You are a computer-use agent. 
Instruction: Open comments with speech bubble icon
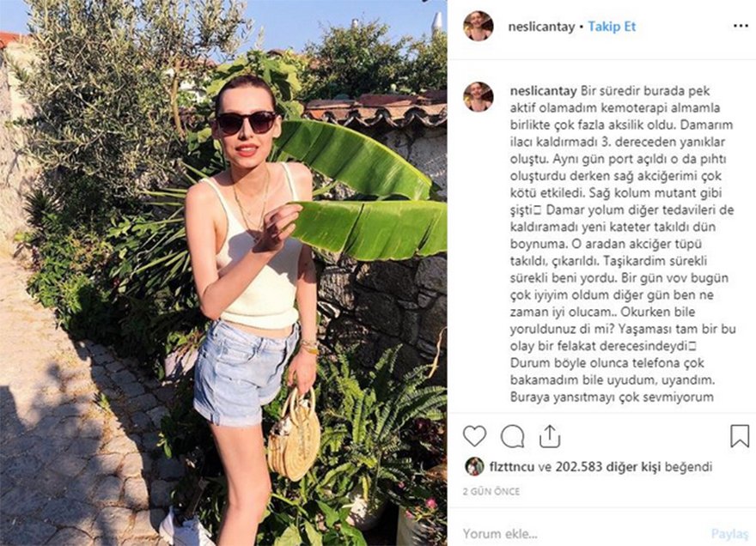512,437
